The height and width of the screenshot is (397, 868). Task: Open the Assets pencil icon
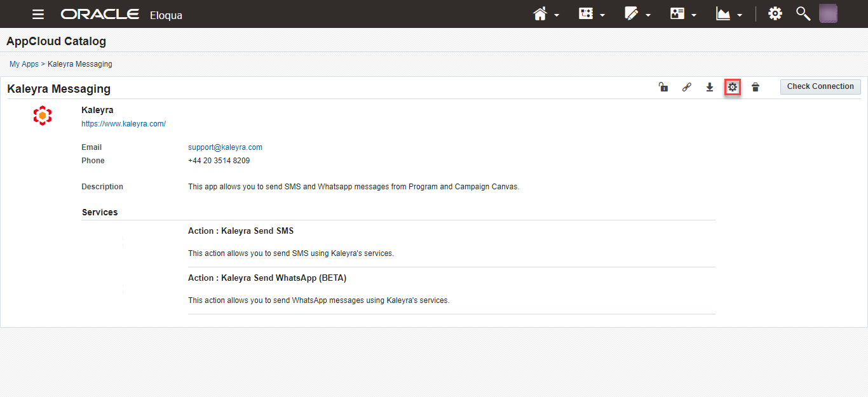point(631,13)
